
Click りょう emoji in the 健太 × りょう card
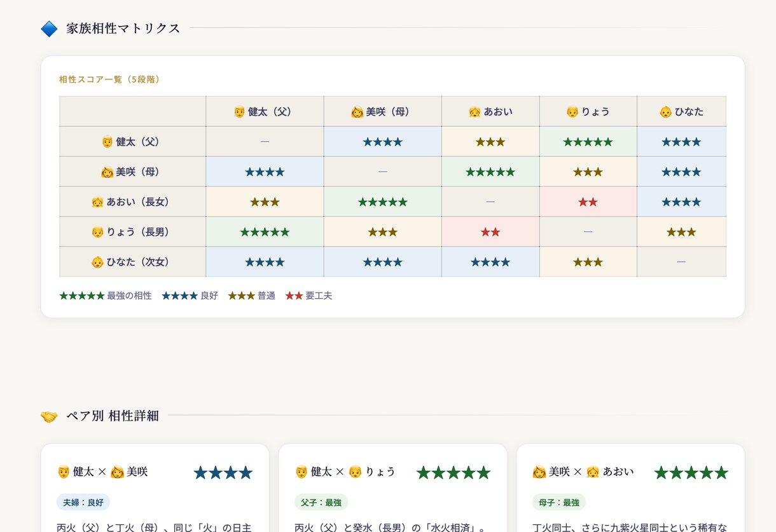coord(355,472)
